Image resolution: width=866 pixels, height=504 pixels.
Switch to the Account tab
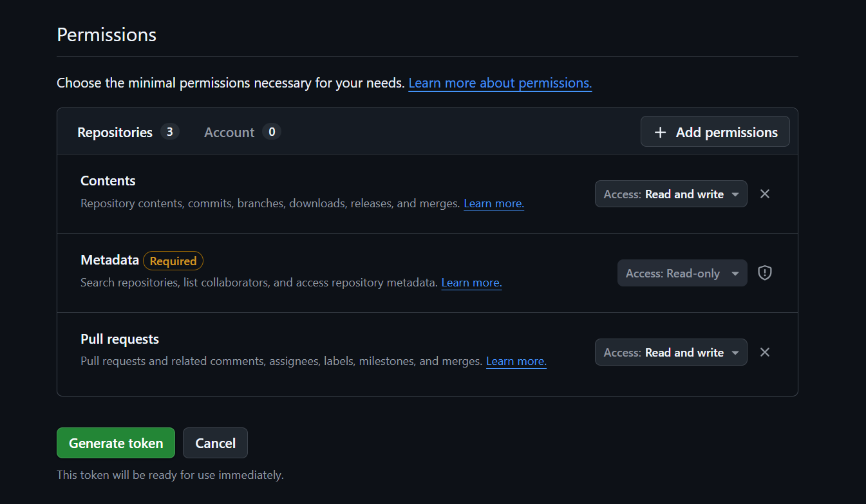pyautogui.click(x=229, y=132)
